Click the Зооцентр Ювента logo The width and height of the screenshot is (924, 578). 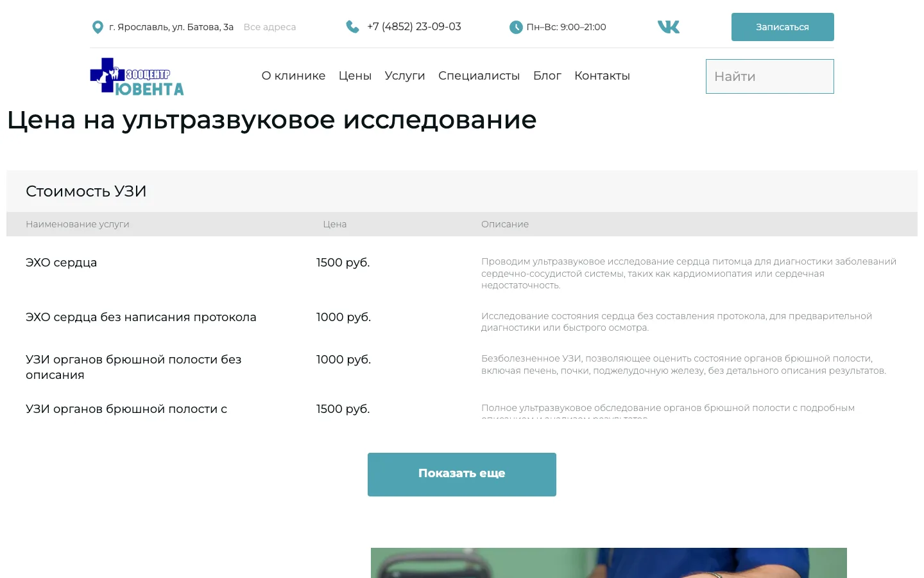[x=137, y=77]
